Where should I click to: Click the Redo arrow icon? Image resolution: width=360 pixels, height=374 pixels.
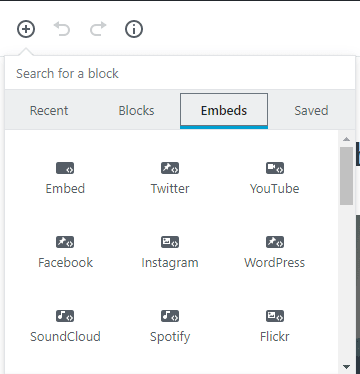coord(98,29)
